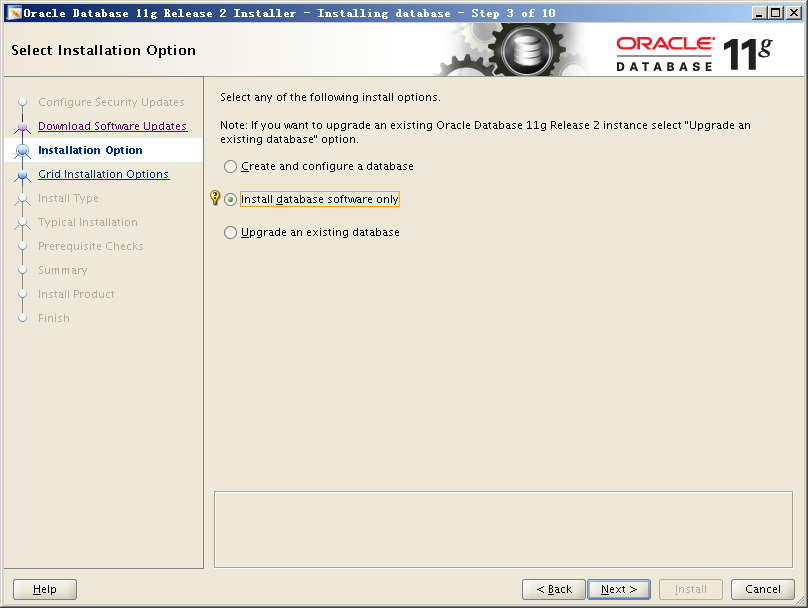Click the current Installation Option step label
808x608 pixels.
(90, 150)
